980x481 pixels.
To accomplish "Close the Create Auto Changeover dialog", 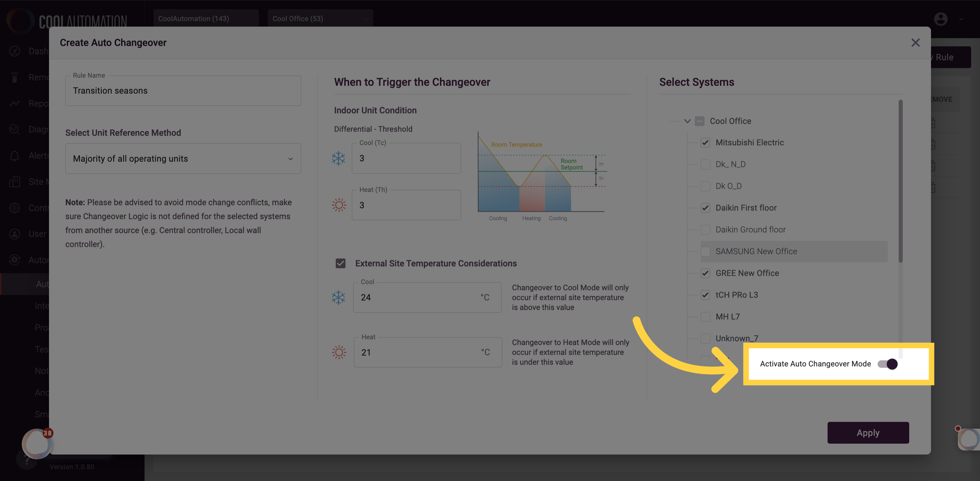I will [915, 43].
